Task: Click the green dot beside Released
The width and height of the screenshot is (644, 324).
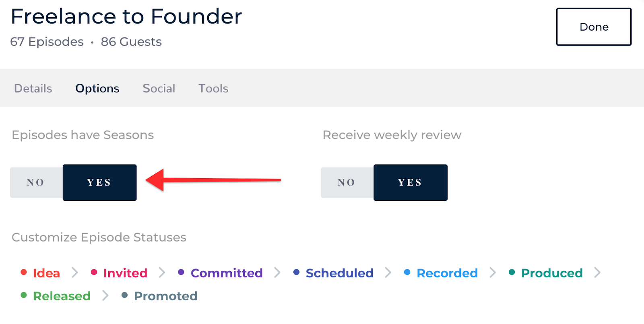Action: click(24, 295)
